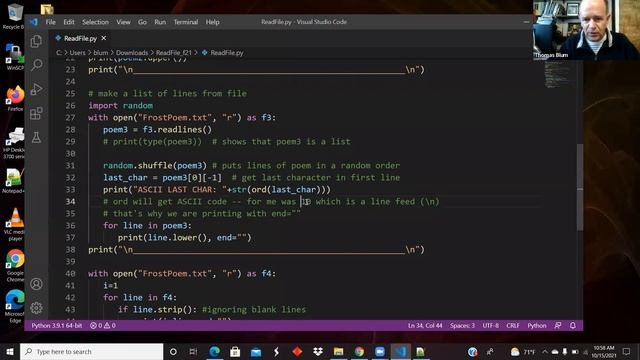Open the Accounts menu icon
Screen dimensions: 640x360
point(36,284)
